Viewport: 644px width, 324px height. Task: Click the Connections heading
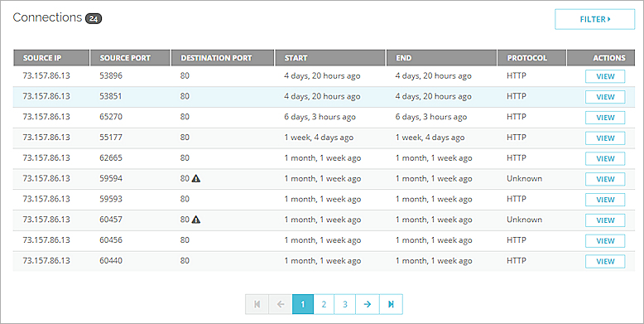[x=47, y=17]
